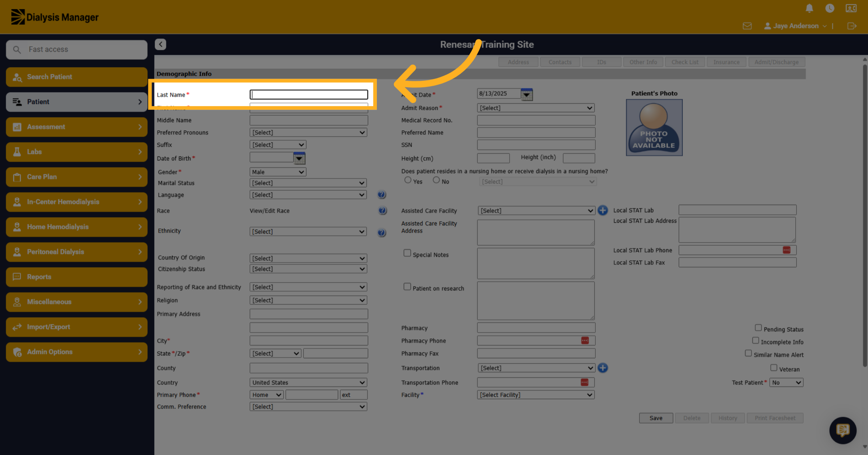Open the Admit/Discharge tab
Viewport: 868px width, 455px height.
pyautogui.click(x=776, y=62)
